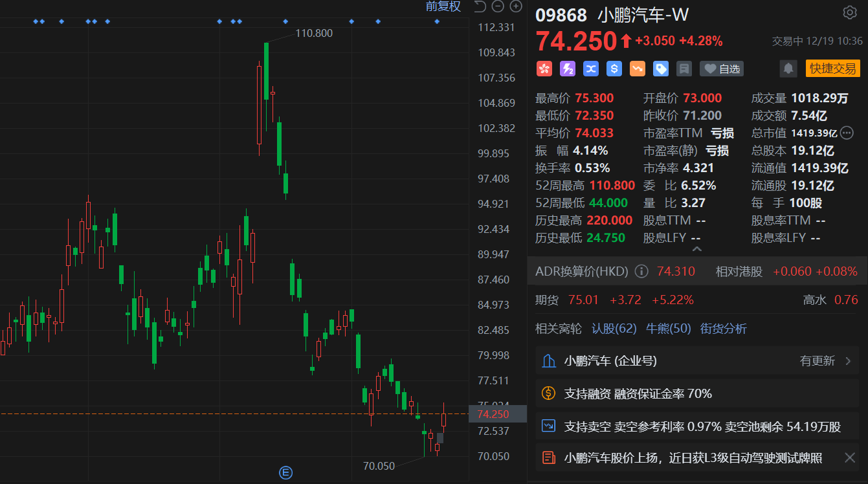This screenshot has height=484, width=868.
Task: Click the gray notes icon
Action: [x=684, y=69]
